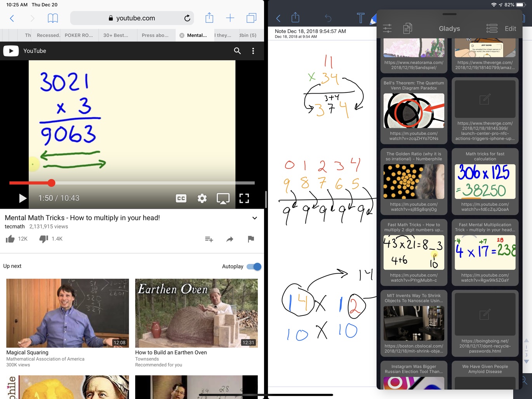Screen dimensions: 532x399
Task: Toggle closed captions CC button
Action: pos(181,198)
